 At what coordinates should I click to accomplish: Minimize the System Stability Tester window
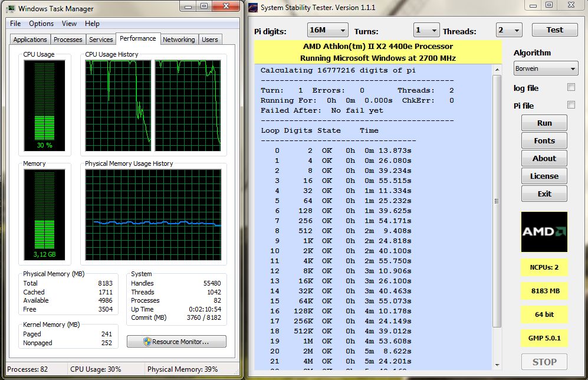pyautogui.click(x=533, y=6)
